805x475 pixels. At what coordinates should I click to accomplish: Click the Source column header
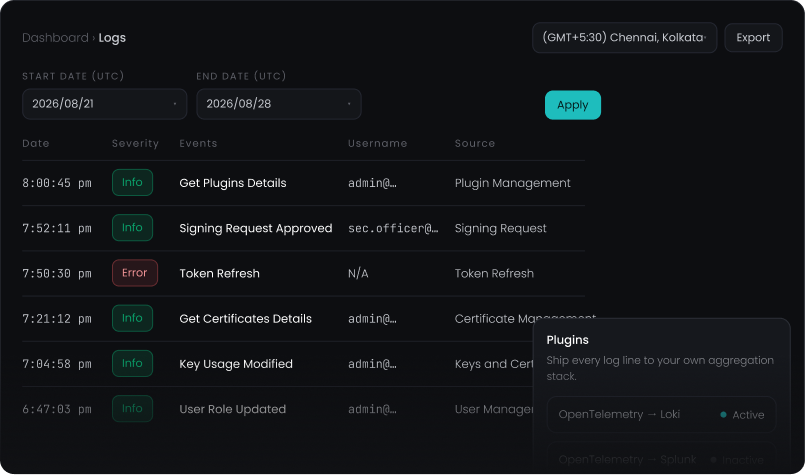(x=475, y=143)
